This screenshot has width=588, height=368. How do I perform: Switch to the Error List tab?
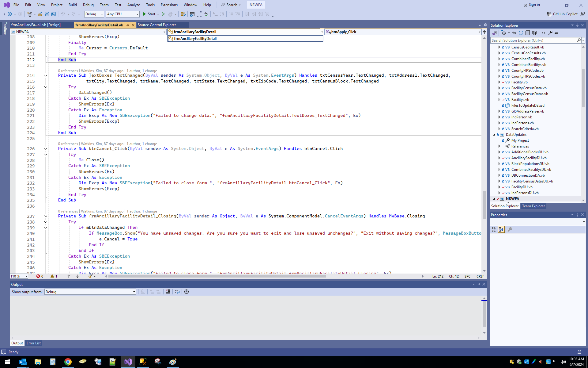[x=33, y=343]
